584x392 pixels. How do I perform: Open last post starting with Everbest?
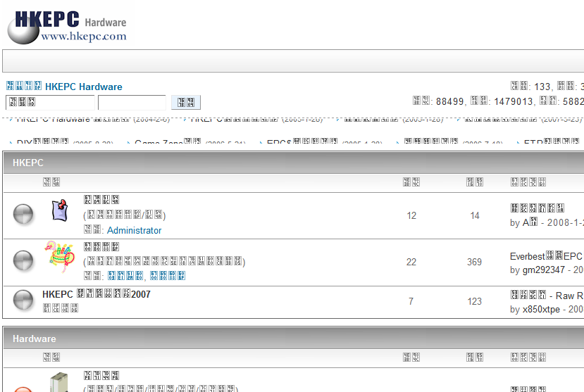click(547, 256)
